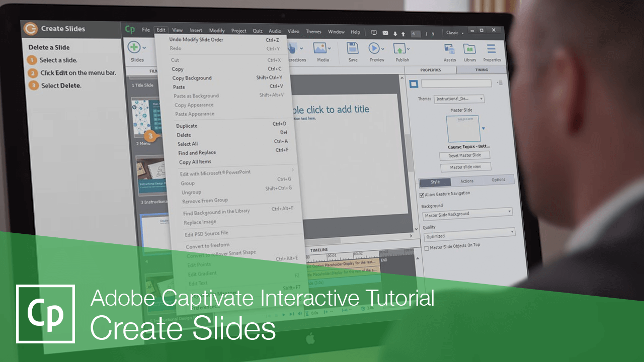Click the Preview play icon
Image resolution: width=644 pixels, height=362 pixels.
tap(374, 48)
